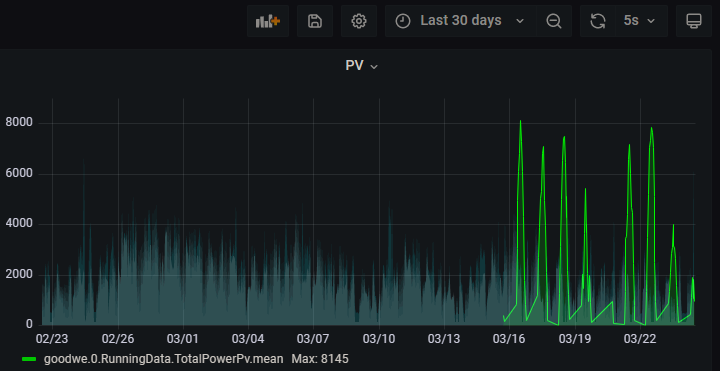
Task: Click the 03/07 x-axis label
Action: pos(313,339)
